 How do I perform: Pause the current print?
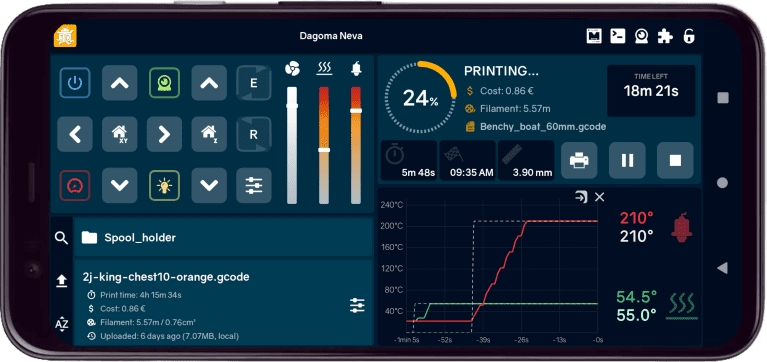[627, 160]
